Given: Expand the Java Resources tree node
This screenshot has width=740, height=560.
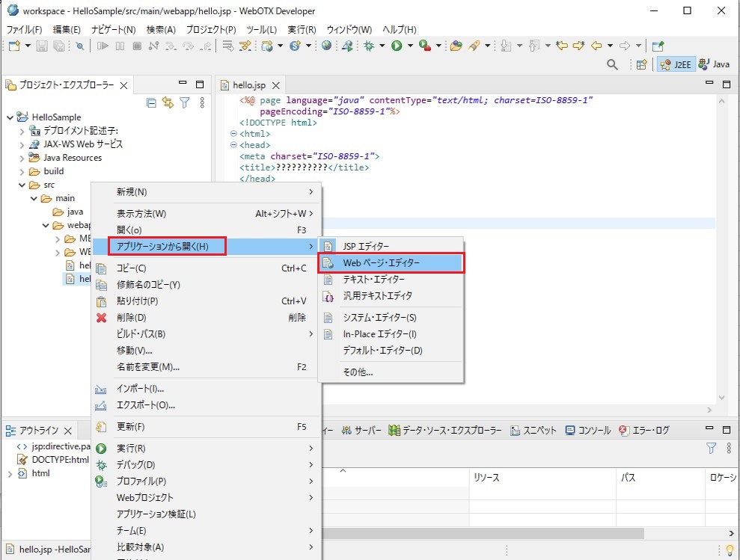Looking at the screenshot, I should (22, 158).
